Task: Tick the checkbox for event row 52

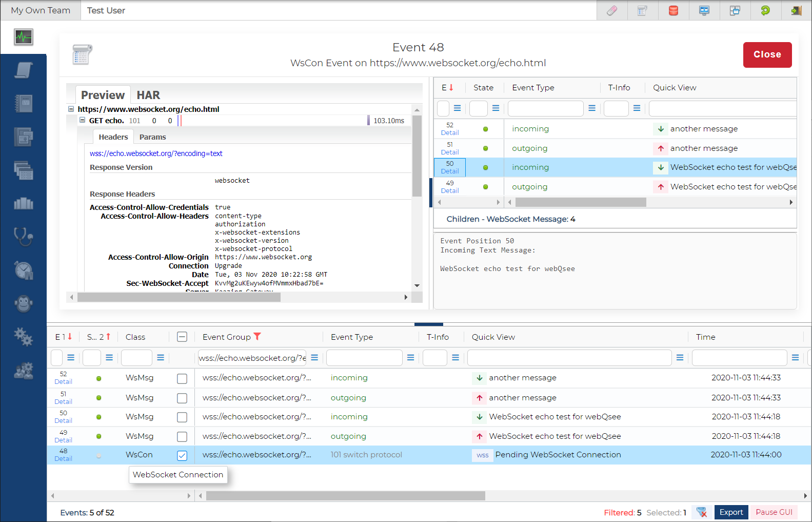Action: tap(182, 378)
